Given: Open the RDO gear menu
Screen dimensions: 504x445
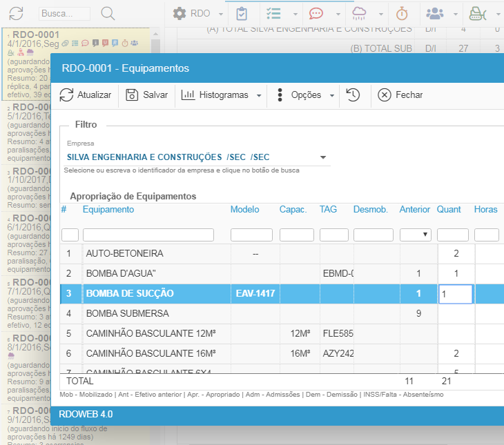Looking at the screenshot, I should coord(198,13).
